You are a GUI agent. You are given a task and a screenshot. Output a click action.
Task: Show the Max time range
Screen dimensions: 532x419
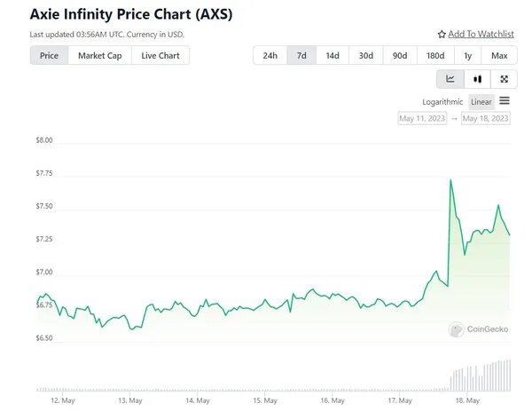coord(499,56)
